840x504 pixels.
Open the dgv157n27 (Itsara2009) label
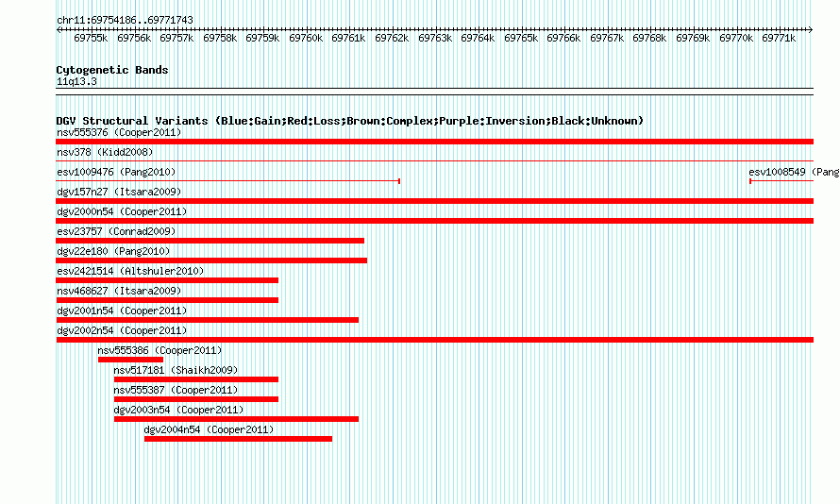[119, 192]
